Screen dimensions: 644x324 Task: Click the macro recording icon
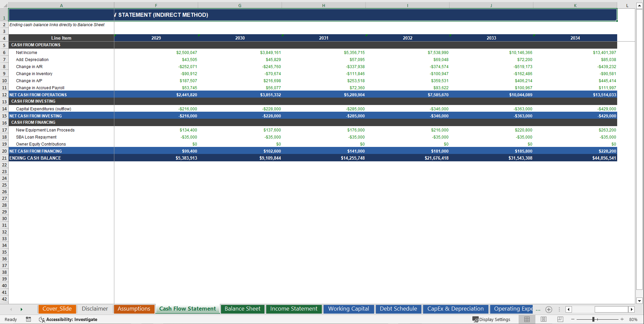[28, 319]
